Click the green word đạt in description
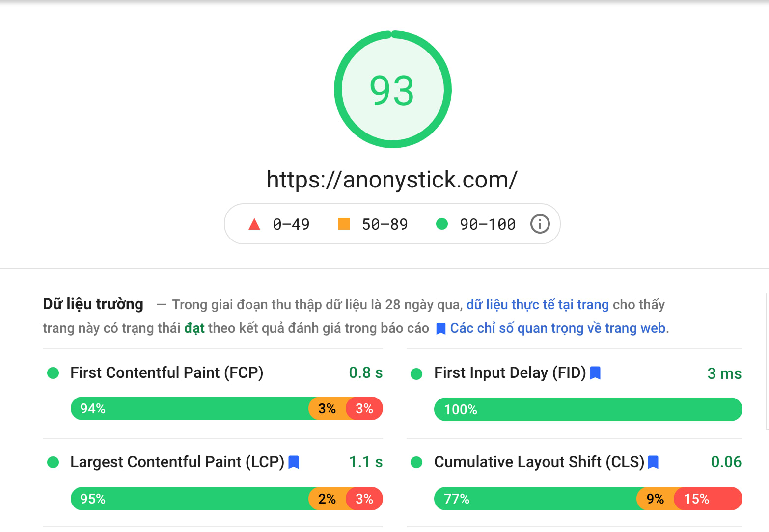Viewport: 769px width, 532px height. [194, 328]
